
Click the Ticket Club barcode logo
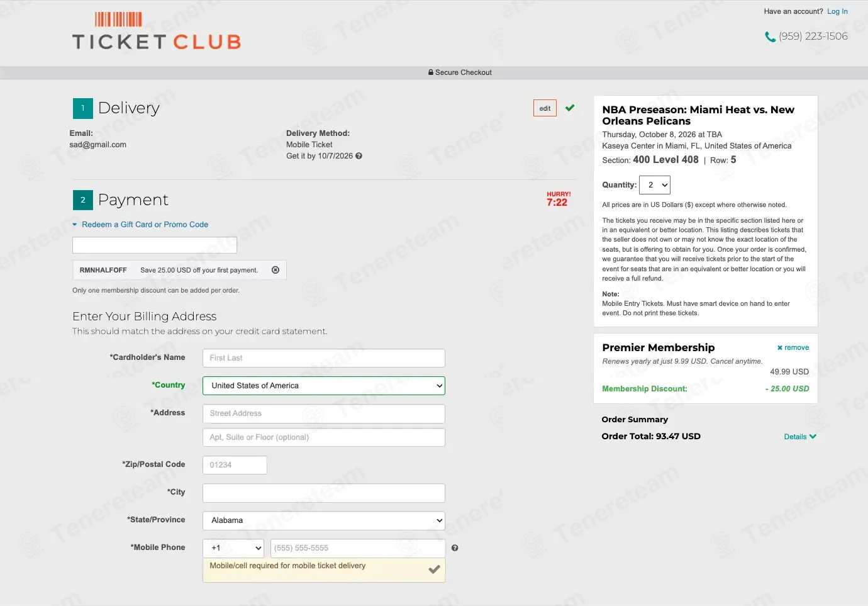point(157,31)
